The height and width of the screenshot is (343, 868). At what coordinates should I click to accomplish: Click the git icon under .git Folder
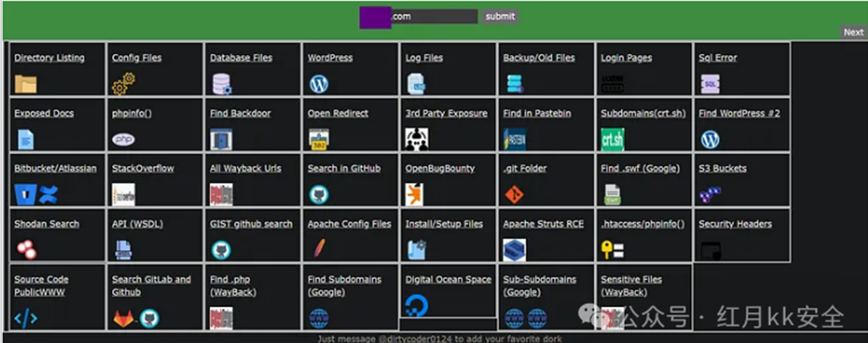[514, 194]
